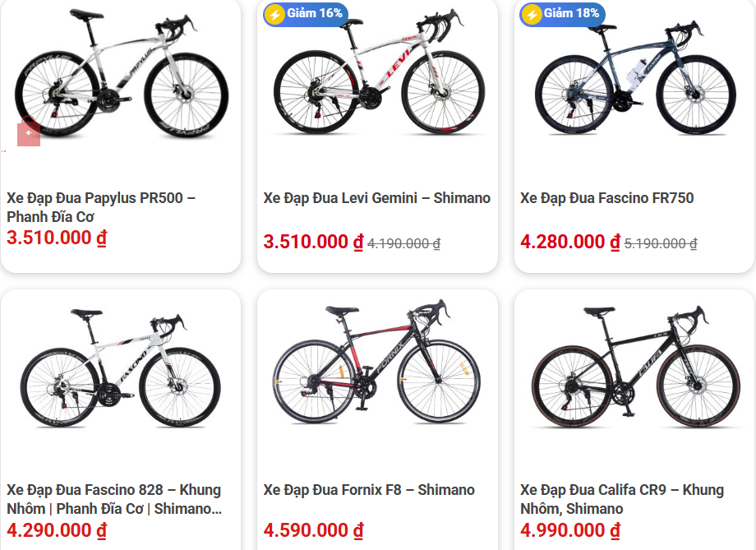Open Xe Đạp Đua Levi Gemini title link
This screenshot has height=550, width=756.
377,198
